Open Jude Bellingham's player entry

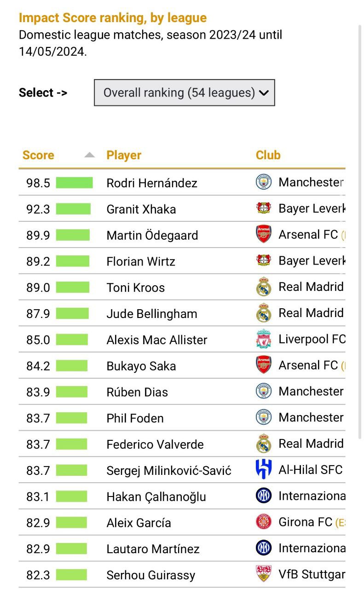[152, 314]
